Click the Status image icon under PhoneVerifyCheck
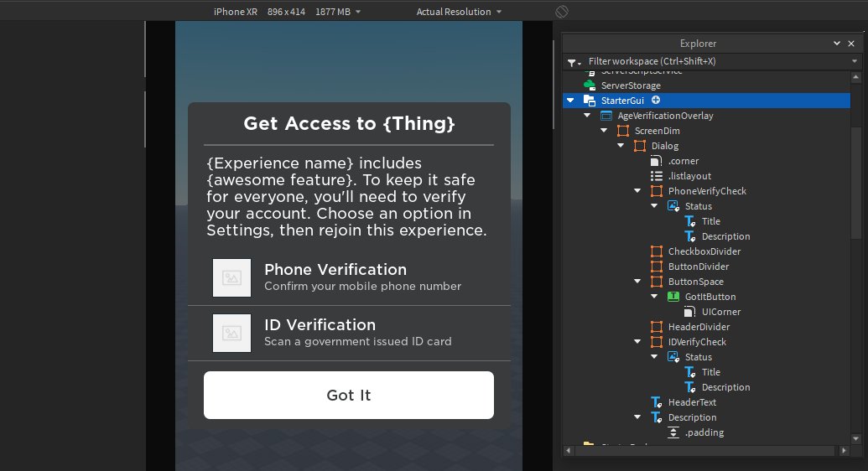 [x=673, y=206]
